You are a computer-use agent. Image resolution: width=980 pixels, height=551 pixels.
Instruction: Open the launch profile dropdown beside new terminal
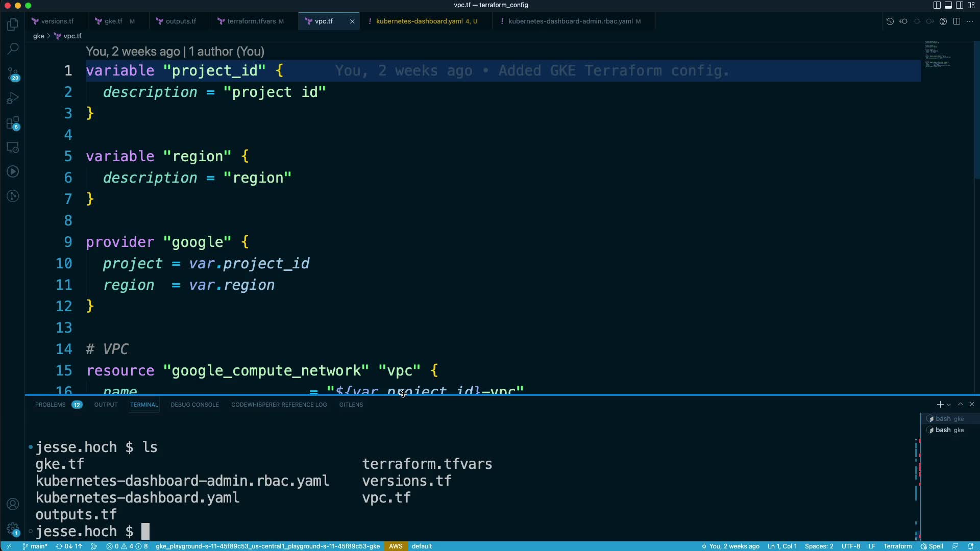pyautogui.click(x=949, y=405)
